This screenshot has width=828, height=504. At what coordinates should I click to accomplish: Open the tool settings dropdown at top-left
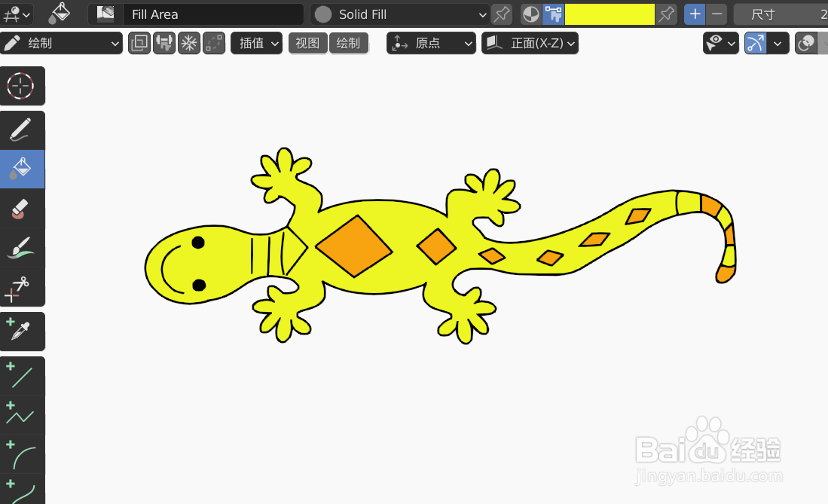pyautogui.click(x=17, y=14)
